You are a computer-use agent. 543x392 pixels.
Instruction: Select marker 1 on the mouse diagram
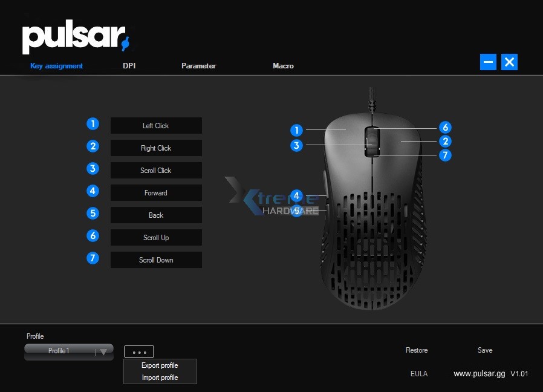[296, 129]
